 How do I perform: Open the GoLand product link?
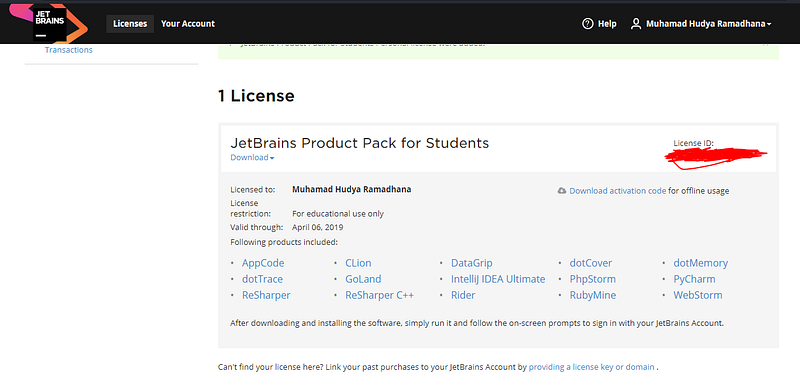363,280
